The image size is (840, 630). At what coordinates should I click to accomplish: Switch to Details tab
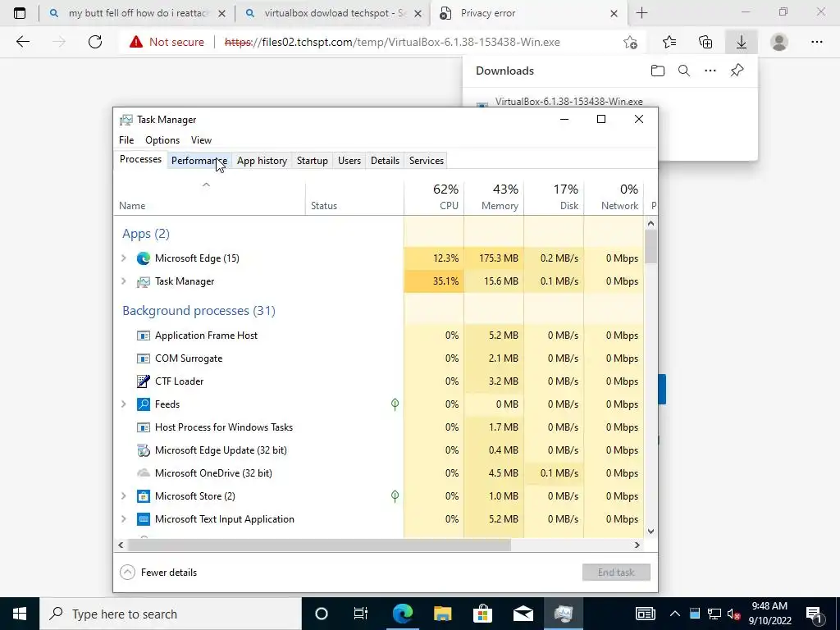(x=386, y=161)
